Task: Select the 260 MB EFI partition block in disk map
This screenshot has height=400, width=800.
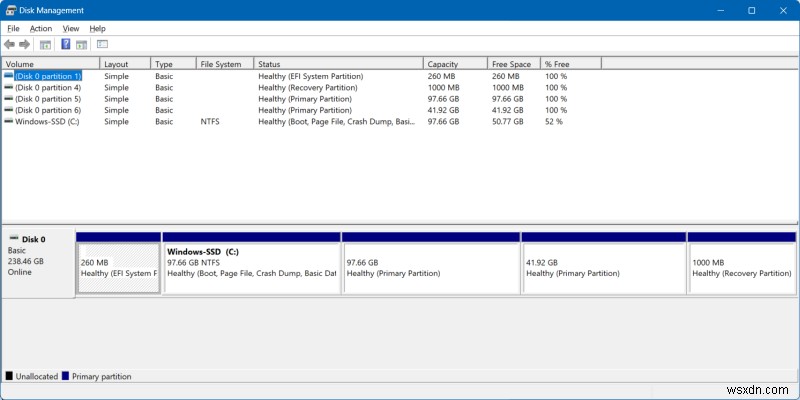Action: (x=118, y=268)
